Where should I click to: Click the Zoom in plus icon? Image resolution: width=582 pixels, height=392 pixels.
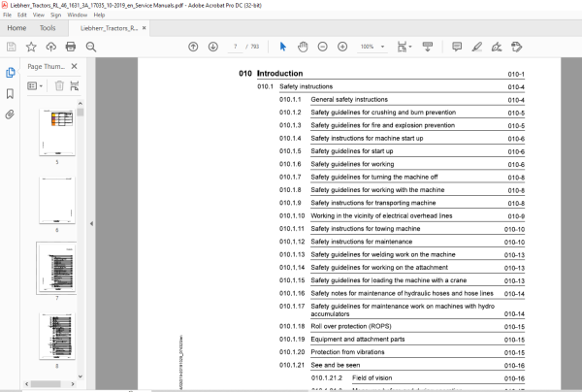click(342, 47)
